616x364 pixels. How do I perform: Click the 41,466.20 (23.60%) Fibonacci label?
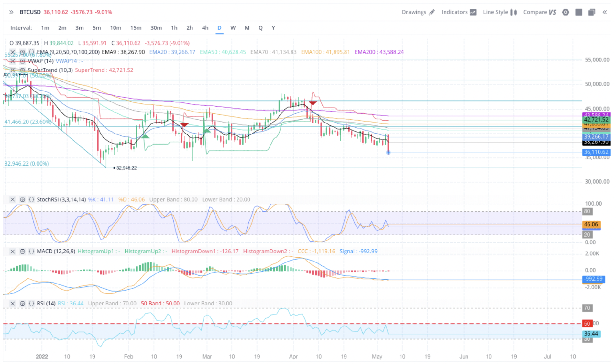pyautogui.click(x=28, y=122)
